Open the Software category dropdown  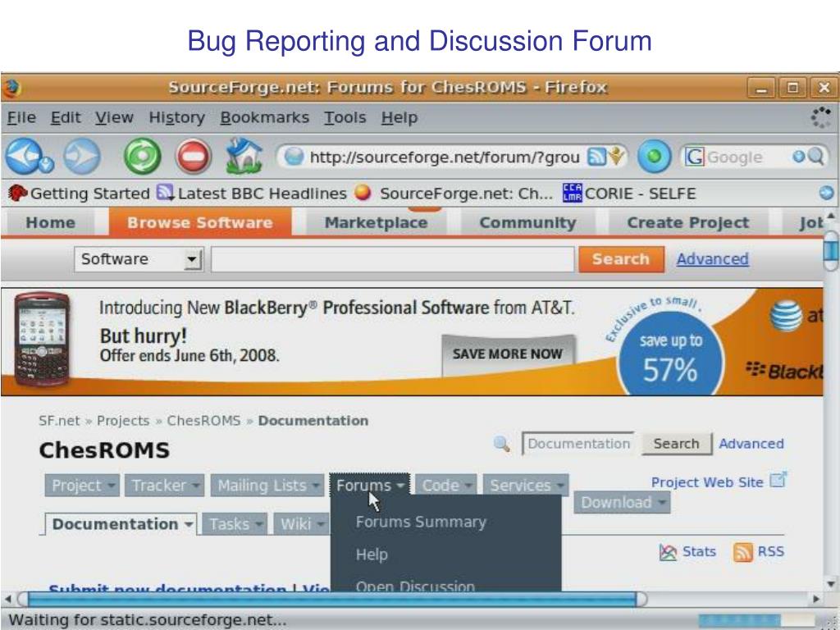coord(139,259)
